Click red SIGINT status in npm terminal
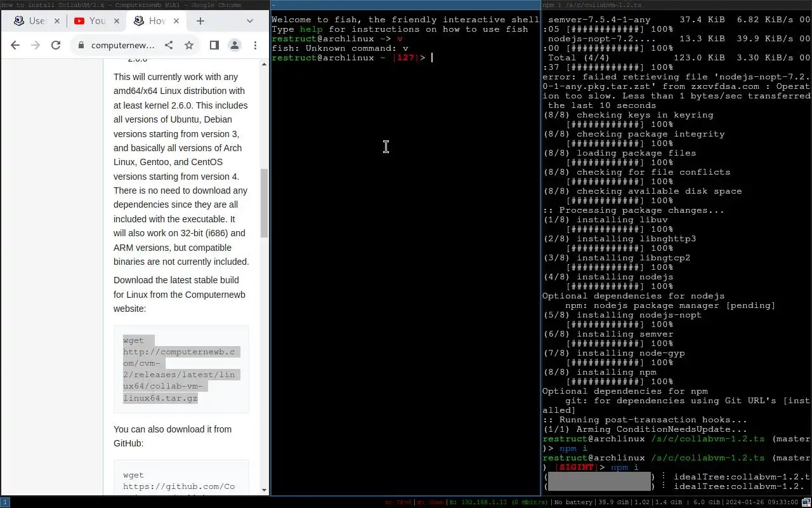This screenshot has width=812, height=508. pyautogui.click(x=577, y=467)
